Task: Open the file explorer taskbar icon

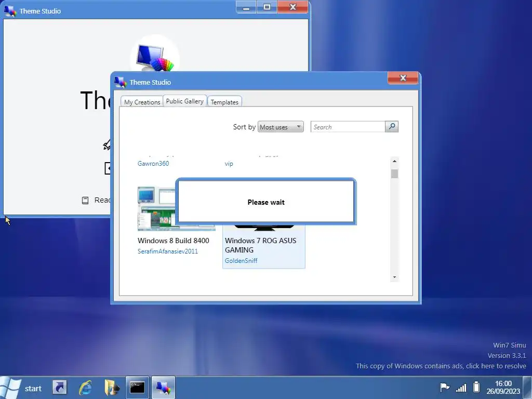Action: 112,388
